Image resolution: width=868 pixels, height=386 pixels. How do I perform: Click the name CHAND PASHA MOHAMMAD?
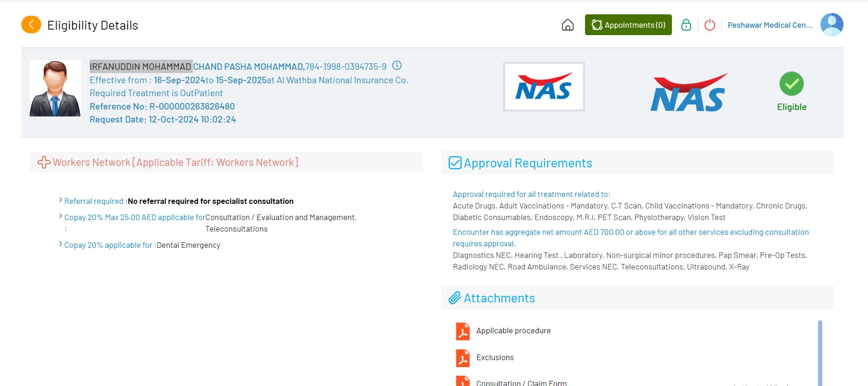tap(248, 67)
